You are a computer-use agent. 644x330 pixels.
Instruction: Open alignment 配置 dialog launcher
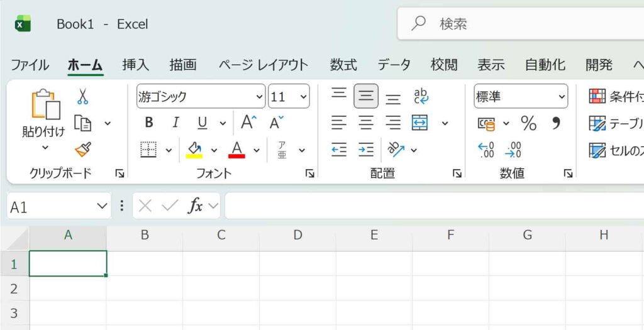[x=457, y=174]
